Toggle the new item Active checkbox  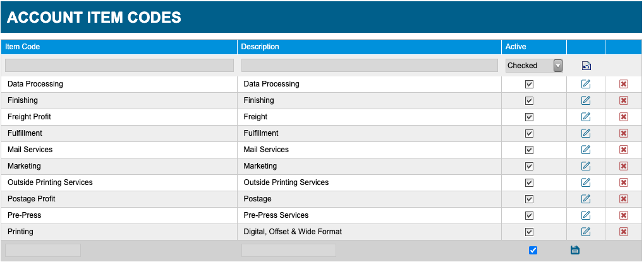click(x=533, y=250)
